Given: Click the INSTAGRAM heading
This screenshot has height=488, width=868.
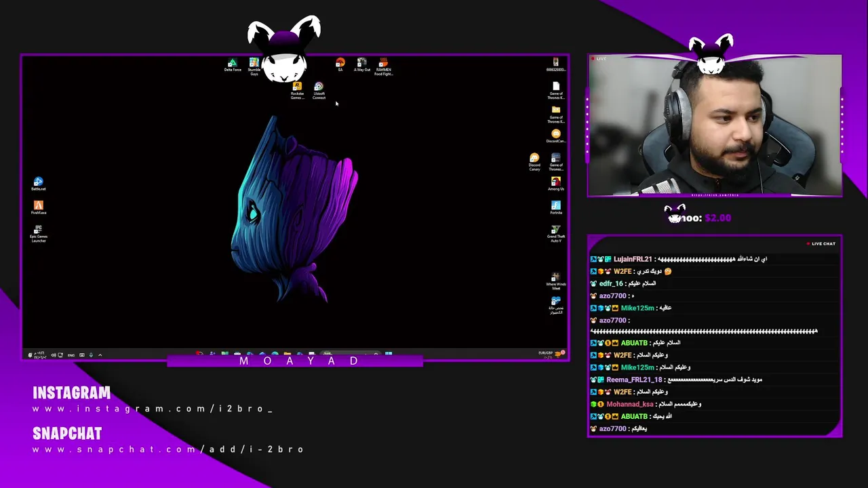Looking at the screenshot, I should click(x=71, y=393).
